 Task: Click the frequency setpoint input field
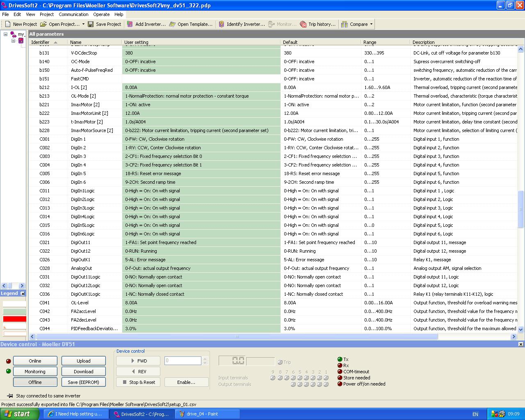point(183,361)
